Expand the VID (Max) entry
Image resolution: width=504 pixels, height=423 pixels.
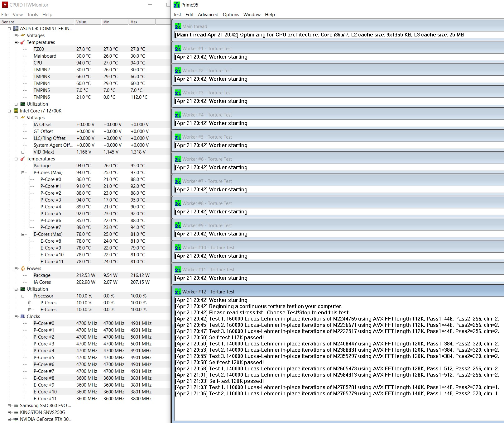tap(23, 152)
